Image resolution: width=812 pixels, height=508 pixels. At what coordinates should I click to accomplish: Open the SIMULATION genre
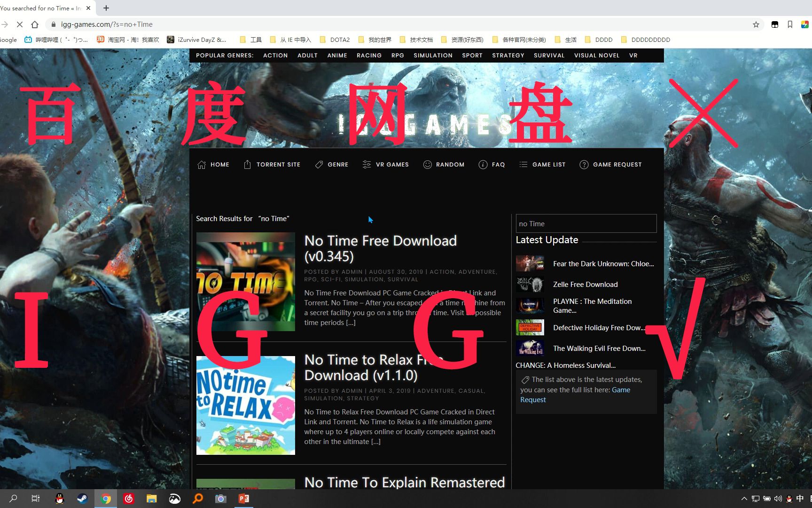(433, 56)
